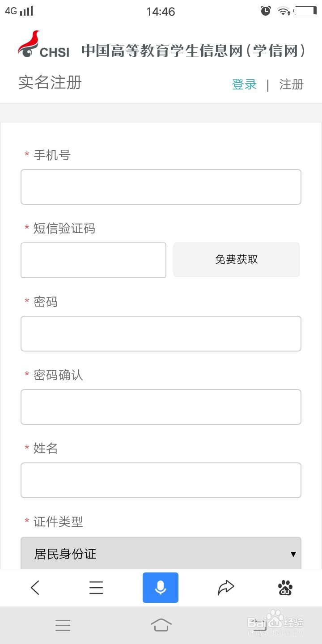Screen dimensions: 322x644
Task: Tap the 手机号 phone number field
Action: pos(161,186)
